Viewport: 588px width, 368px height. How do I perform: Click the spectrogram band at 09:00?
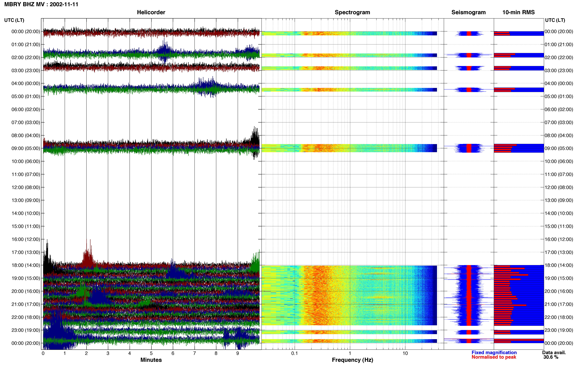pos(349,148)
